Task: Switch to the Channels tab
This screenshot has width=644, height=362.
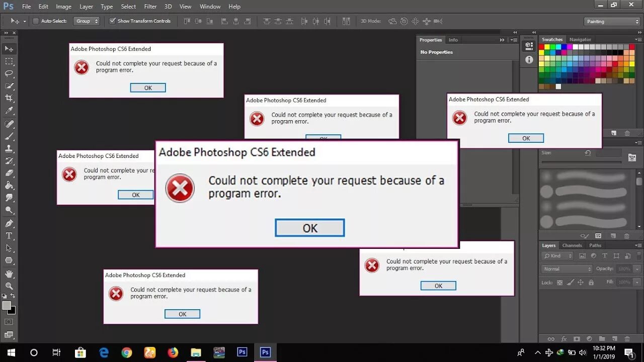Action: [572, 246]
